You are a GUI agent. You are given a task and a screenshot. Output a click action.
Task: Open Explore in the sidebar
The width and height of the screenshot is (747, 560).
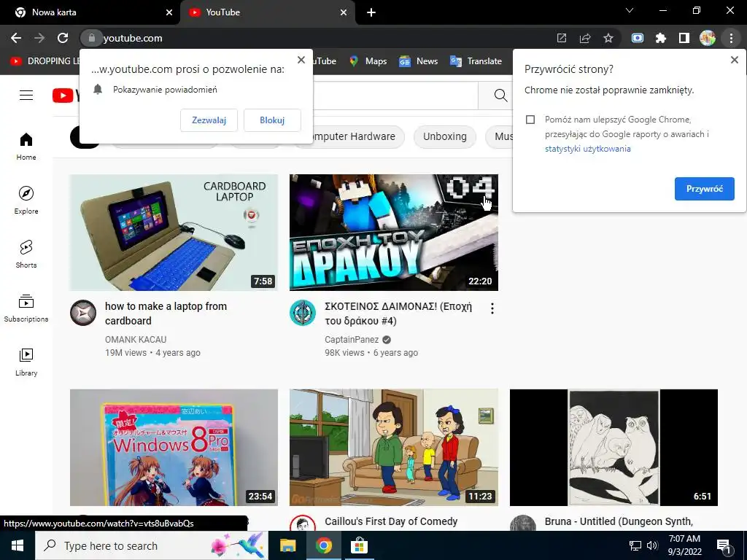click(26, 200)
